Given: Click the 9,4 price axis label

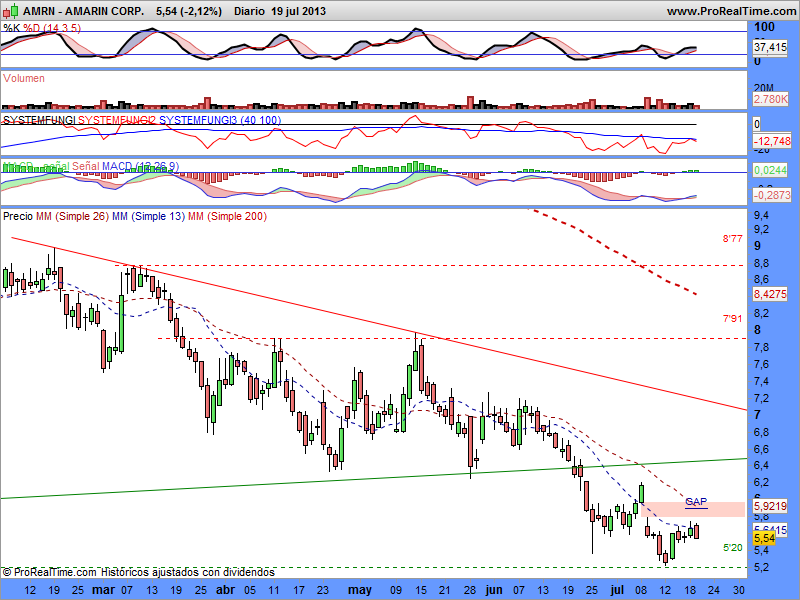Looking at the screenshot, I should [761, 216].
